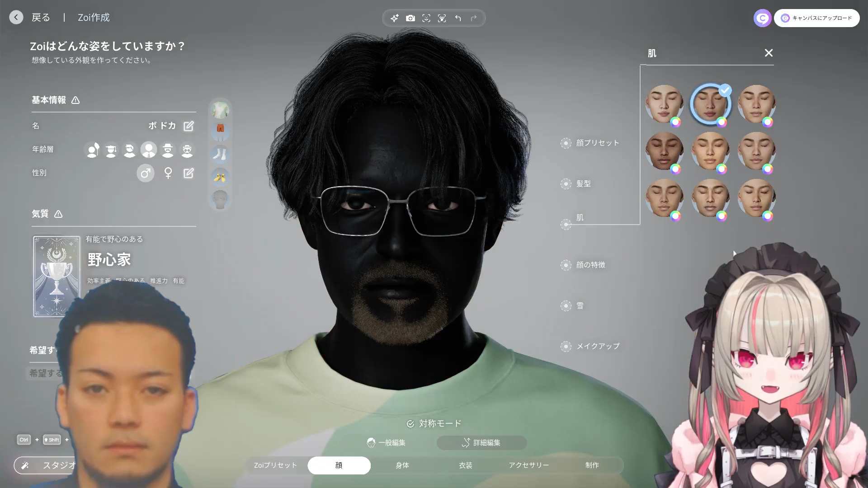Image resolution: width=868 pixels, height=488 pixels.
Task: Open the green sweatshirt top slot
Action: tap(220, 110)
